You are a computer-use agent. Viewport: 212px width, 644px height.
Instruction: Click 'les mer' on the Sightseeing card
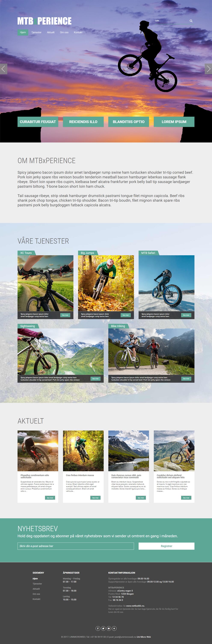pos(95,378)
